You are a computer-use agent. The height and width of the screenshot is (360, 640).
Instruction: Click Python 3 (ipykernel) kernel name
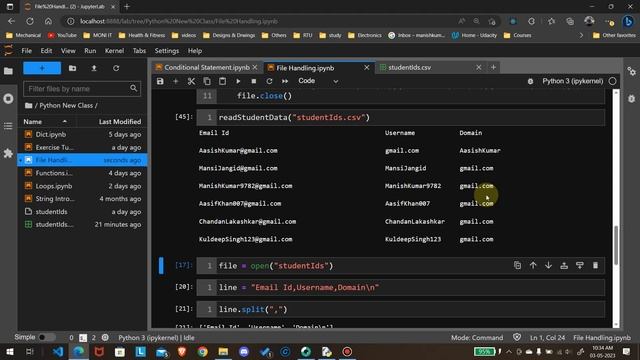pos(572,81)
